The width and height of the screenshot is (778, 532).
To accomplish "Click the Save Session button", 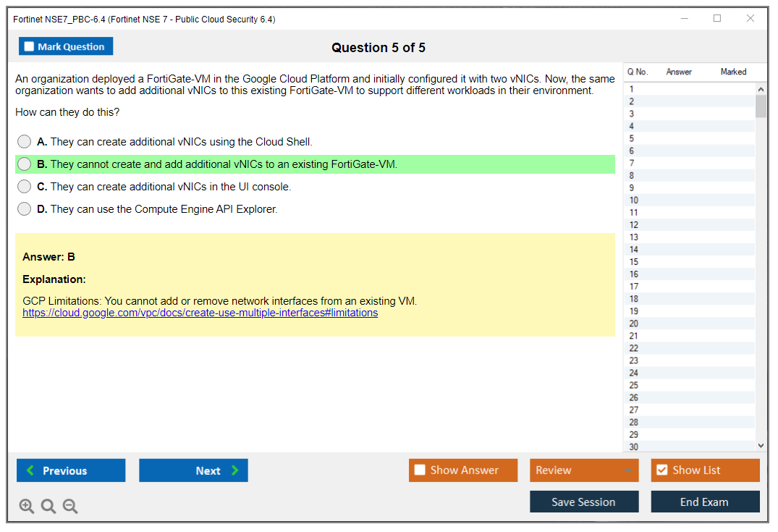I will pos(583,502).
